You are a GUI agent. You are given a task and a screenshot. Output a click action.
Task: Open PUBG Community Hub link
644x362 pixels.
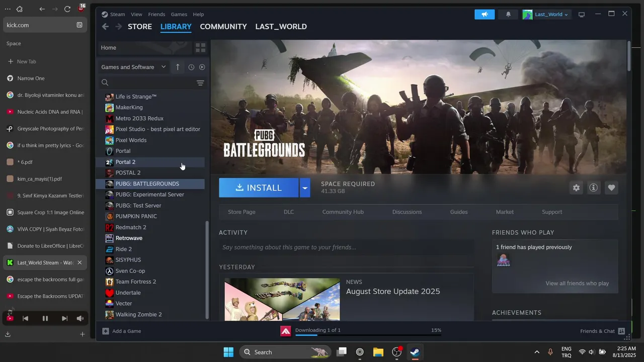[x=343, y=212]
